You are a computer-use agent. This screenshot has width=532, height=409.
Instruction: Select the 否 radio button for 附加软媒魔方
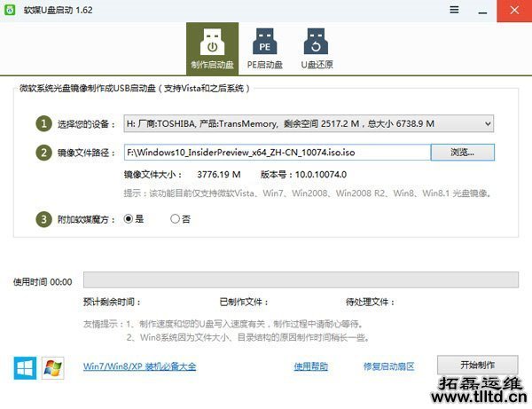click(x=175, y=219)
